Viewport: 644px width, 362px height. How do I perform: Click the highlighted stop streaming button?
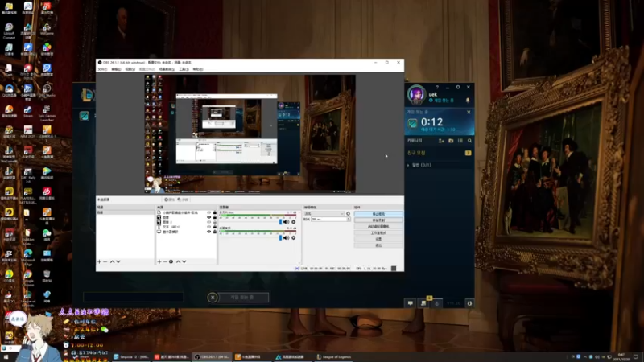click(x=378, y=214)
